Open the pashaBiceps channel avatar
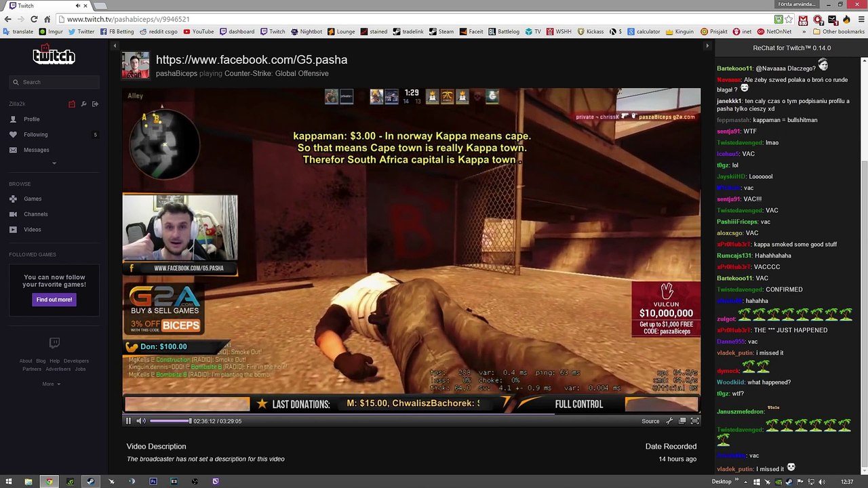The width and height of the screenshot is (868, 488). pos(136,66)
